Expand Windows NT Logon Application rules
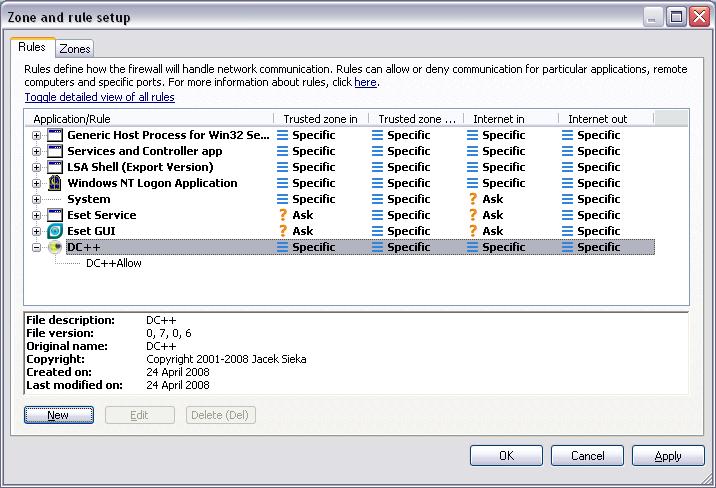 36,184
